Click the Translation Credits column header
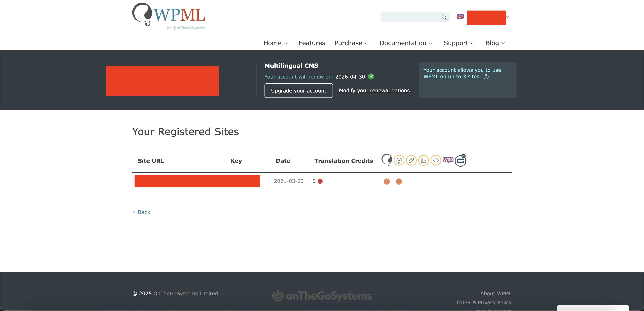Viewport: 644px width, 311px height. coord(343,161)
